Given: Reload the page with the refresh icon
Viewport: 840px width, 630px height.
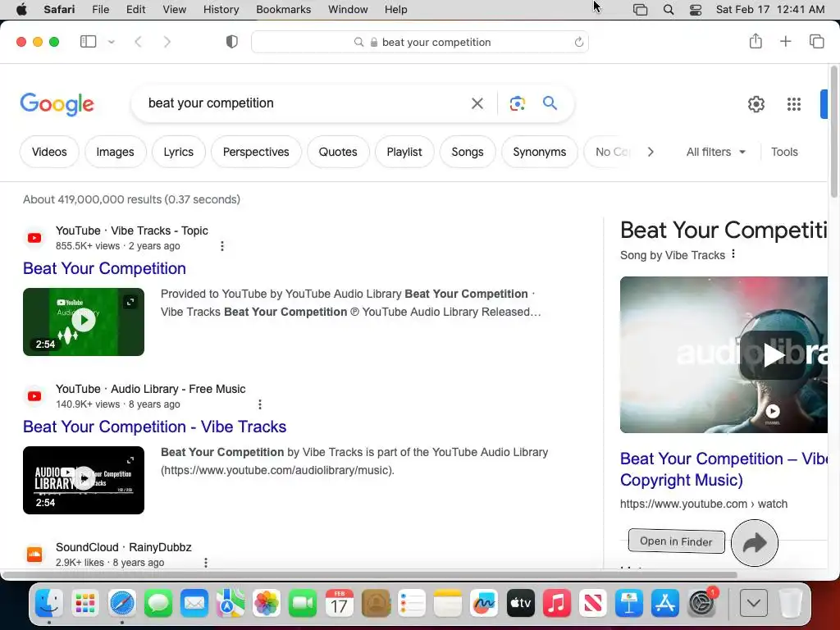Looking at the screenshot, I should [x=578, y=42].
